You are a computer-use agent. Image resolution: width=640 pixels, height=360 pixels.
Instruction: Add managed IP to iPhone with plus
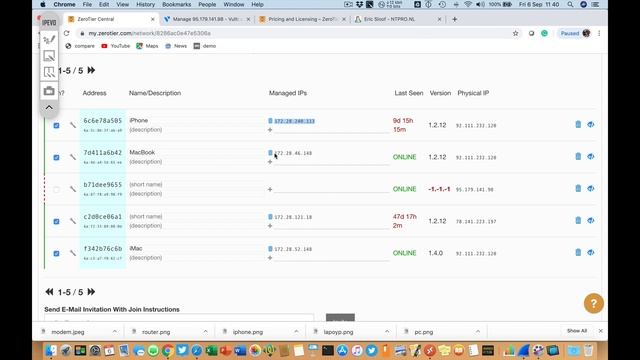(x=270, y=130)
